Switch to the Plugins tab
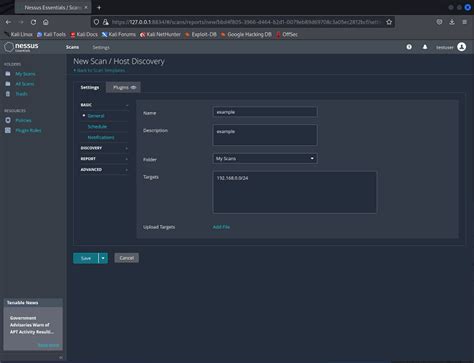The height and width of the screenshot is (363, 474). tap(123, 87)
